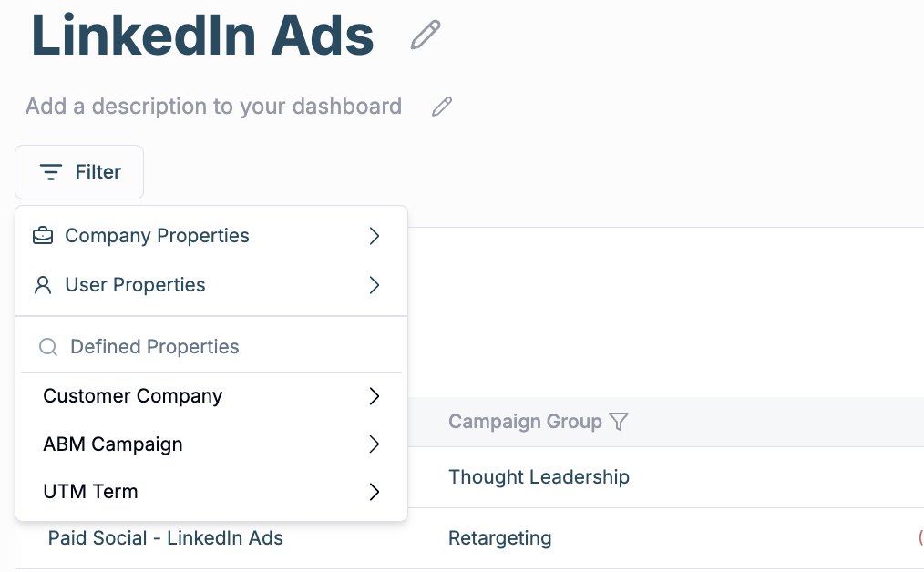This screenshot has width=924, height=572.
Task: Expand the Customer Company chevron arrow
Action: click(x=374, y=396)
